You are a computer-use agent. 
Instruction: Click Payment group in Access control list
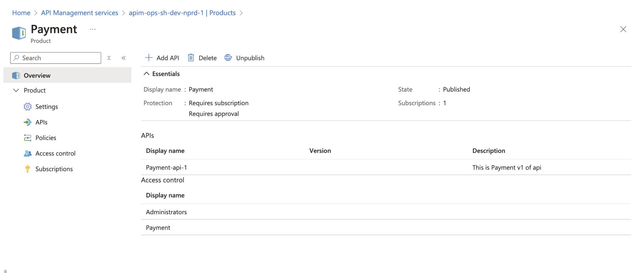coord(158,227)
